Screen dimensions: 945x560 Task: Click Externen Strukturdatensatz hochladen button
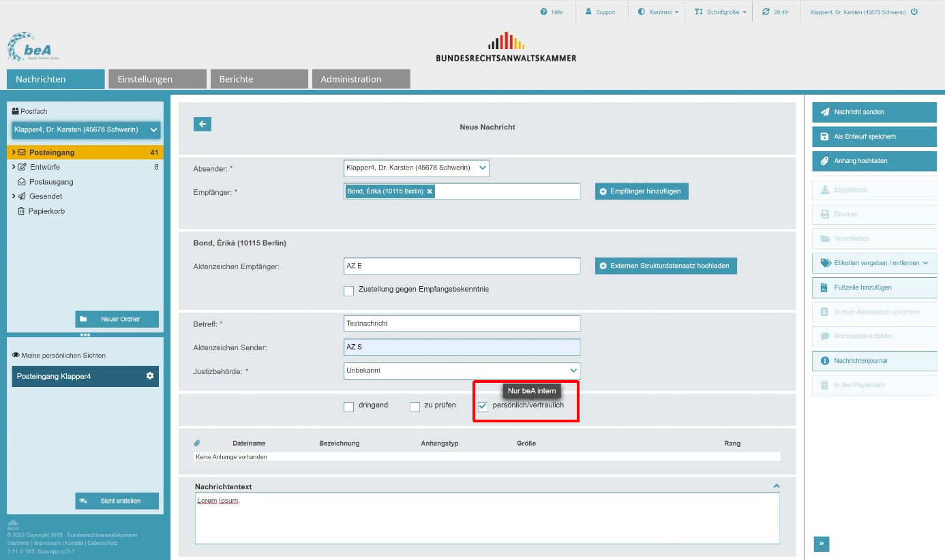pyautogui.click(x=665, y=266)
